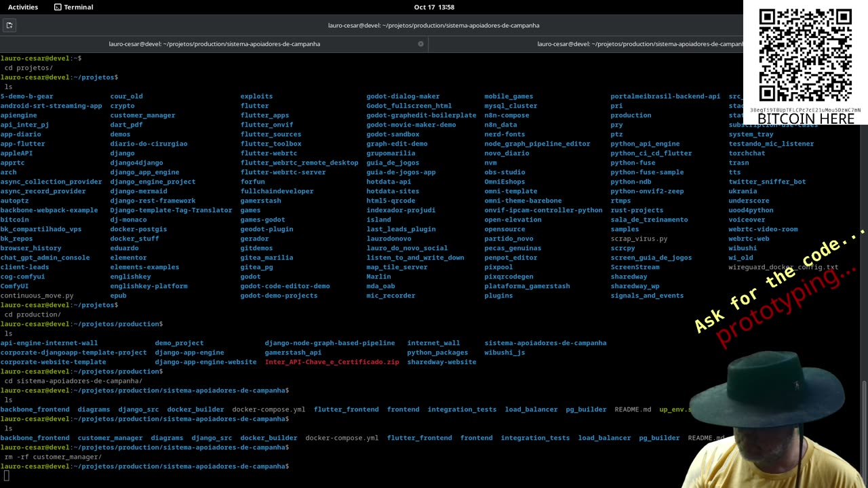The width and height of the screenshot is (868, 488).
Task: Click the 'laurodonovo' directory entry
Action: [x=389, y=239]
